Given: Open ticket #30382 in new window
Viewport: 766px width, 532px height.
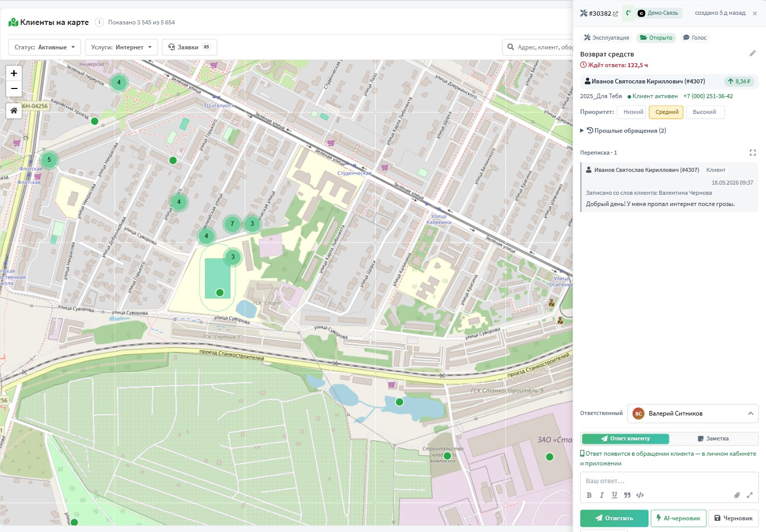Looking at the screenshot, I should 615,14.
